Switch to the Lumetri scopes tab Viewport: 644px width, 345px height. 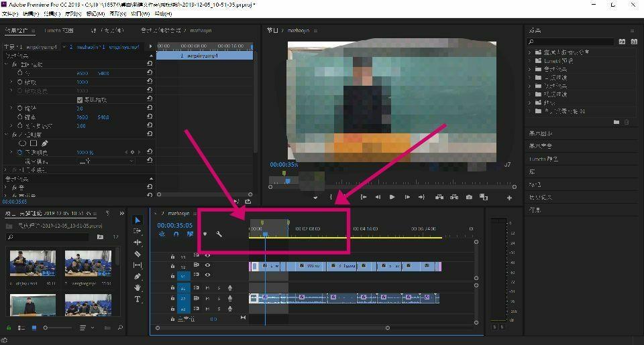pyautogui.click(x=59, y=30)
